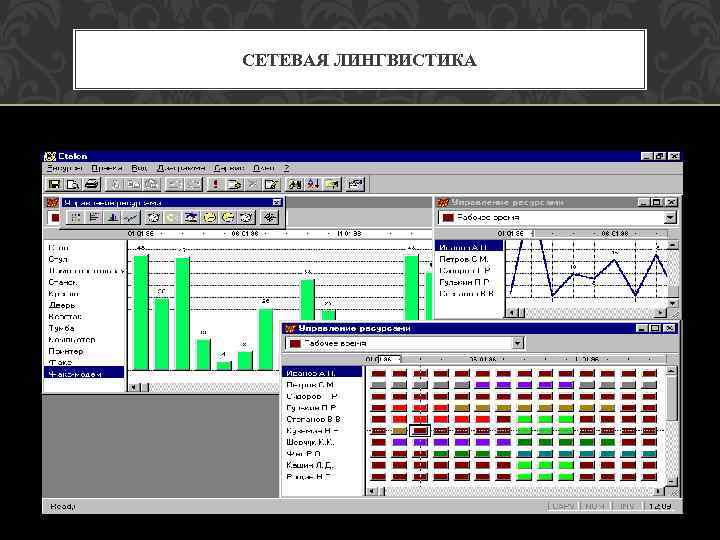Select Петров С.М. in front window list

click(x=310, y=385)
